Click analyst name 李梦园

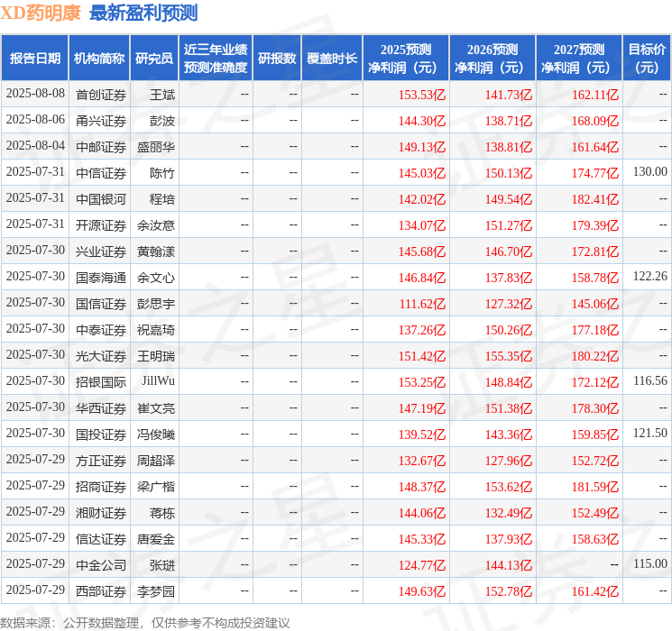click(156, 591)
